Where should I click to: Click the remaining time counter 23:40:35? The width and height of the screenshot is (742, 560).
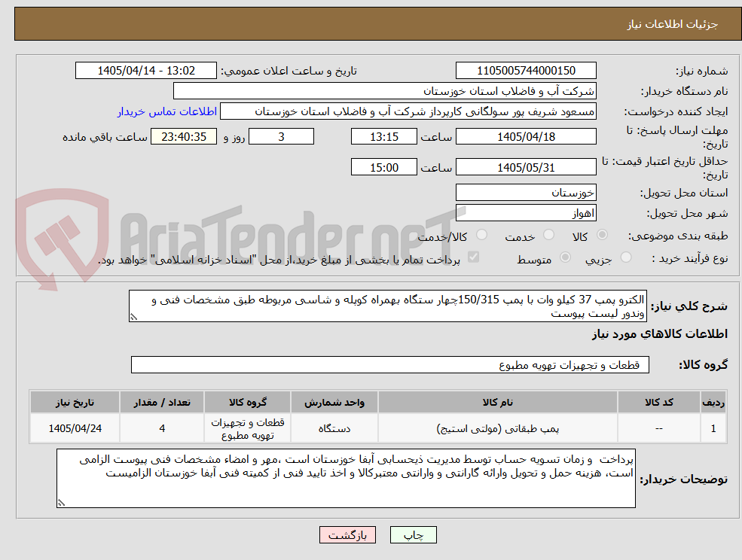coord(184,137)
